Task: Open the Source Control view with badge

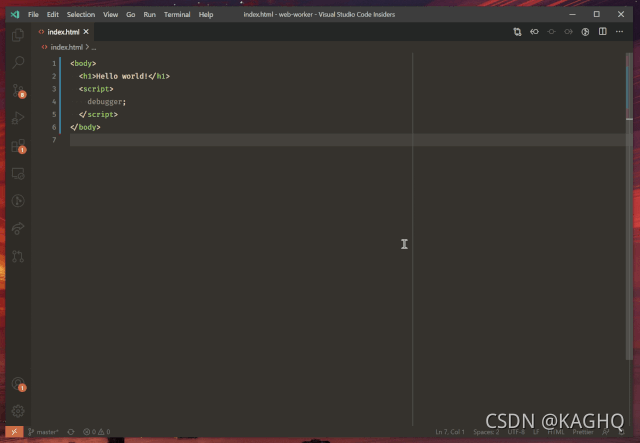Action: click(18, 91)
